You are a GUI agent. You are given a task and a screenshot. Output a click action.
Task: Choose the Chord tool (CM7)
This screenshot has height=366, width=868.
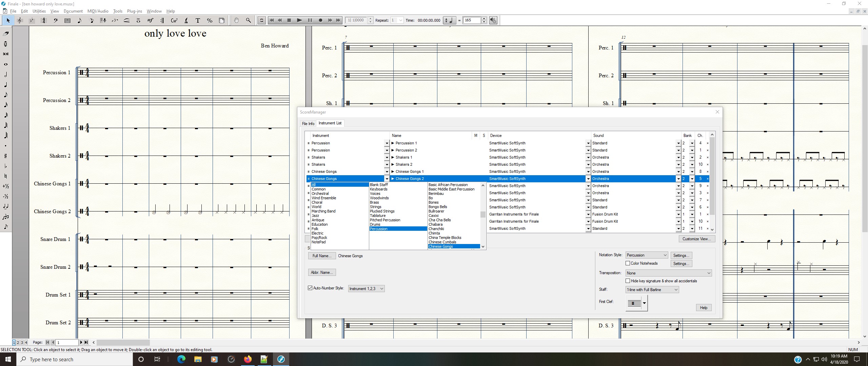pyautogui.click(x=174, y=21)
